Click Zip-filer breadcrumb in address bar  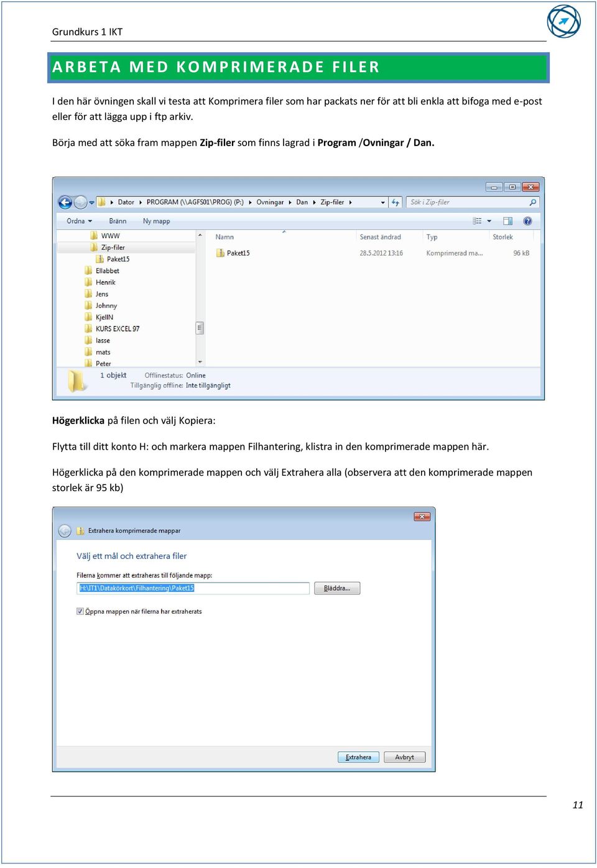(332, 202)
